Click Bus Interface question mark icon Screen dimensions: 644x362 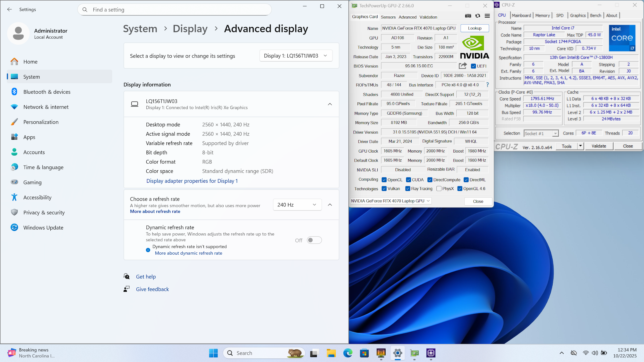(487, 85)
